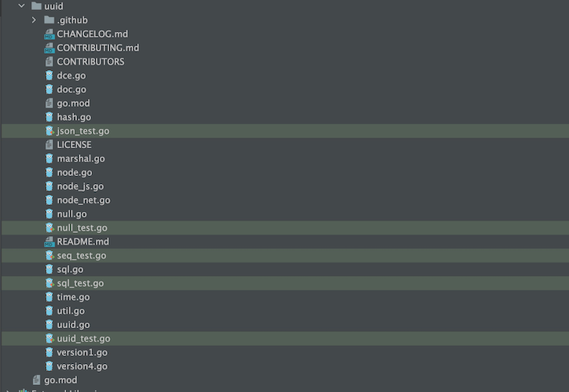The height and width of the screenshot is (392, 569).
Task: Select seq_test.go file
Action: (81, 256)
